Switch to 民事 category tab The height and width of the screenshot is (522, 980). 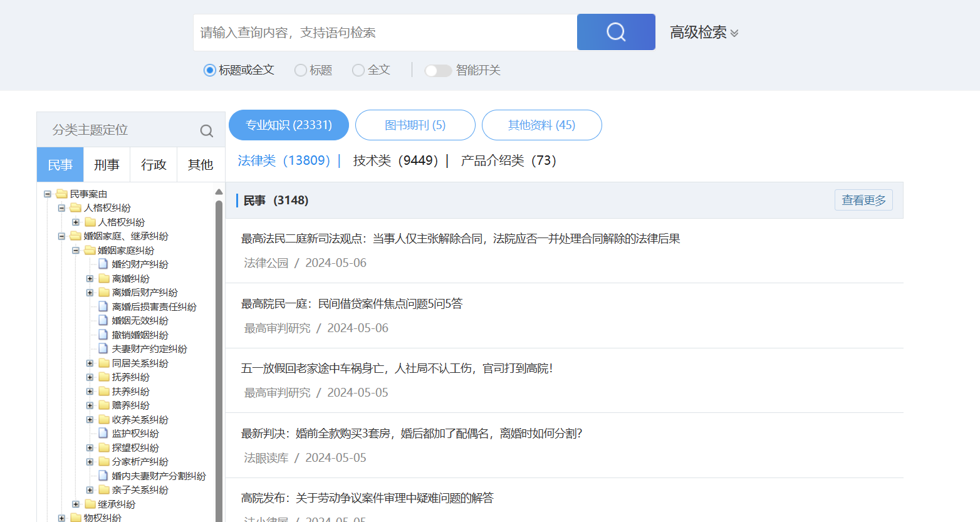(60, 165)
